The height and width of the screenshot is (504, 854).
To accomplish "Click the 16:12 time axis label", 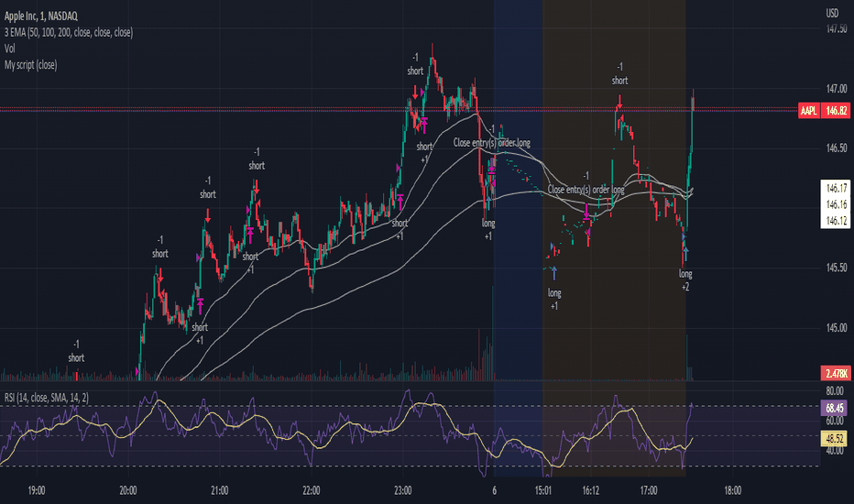I will (x=590, y=490).
